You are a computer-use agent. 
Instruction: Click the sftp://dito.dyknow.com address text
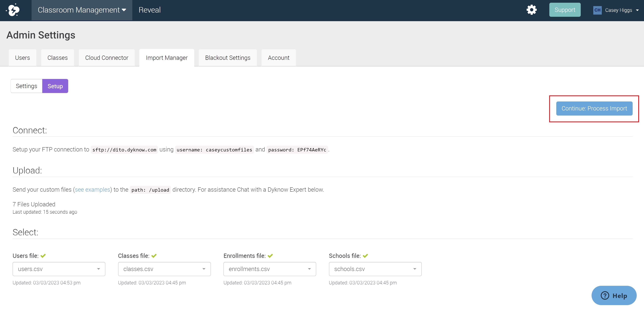tap(124, 150)
